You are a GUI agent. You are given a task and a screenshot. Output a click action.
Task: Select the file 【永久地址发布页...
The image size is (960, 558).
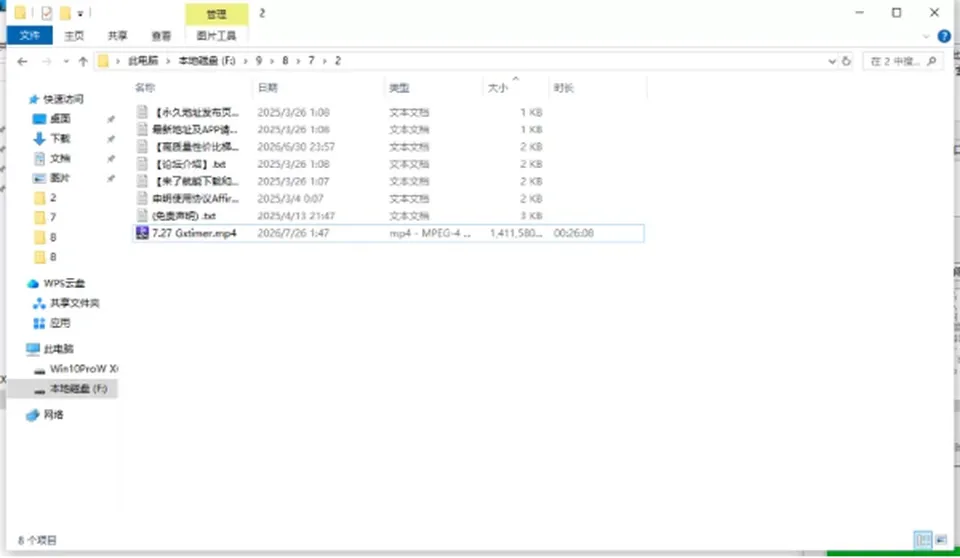[x=195, y=112]
